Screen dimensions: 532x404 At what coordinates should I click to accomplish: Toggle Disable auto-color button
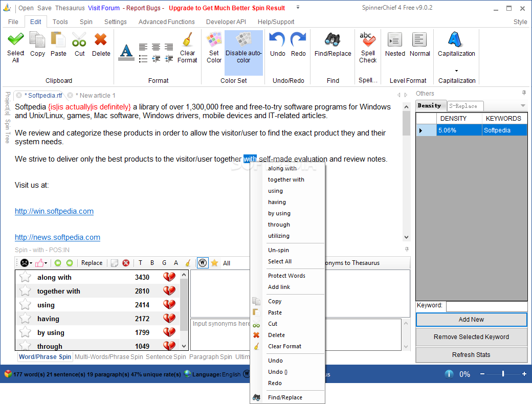pyautogui.click(x=243, y=53)
